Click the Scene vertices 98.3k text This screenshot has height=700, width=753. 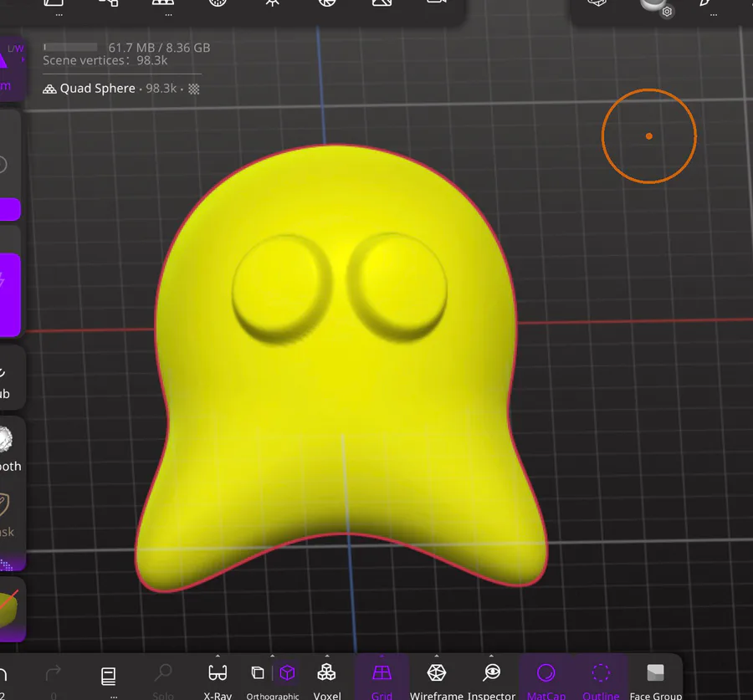coord(105,60)
